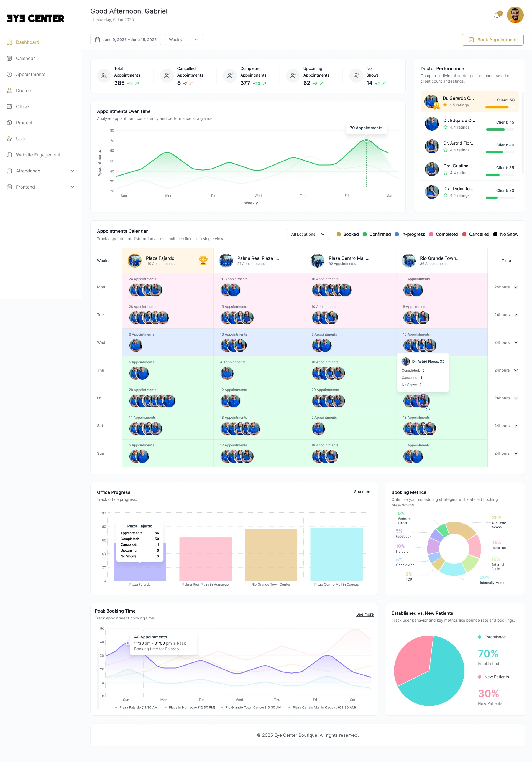Go to Appointments in sidebar
532x762 pixels.
pyautogui.click(x=30, y=74)
